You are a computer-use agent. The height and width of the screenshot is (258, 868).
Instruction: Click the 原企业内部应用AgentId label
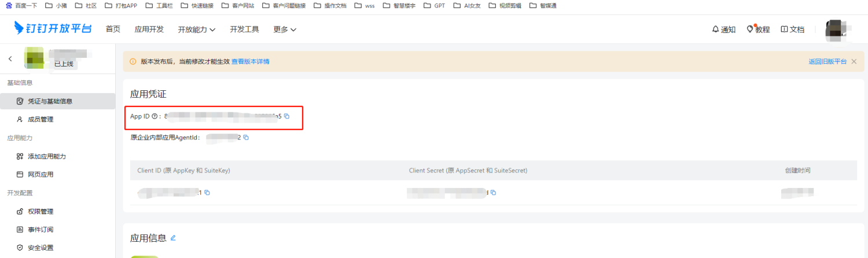click(x=165, y=137)
